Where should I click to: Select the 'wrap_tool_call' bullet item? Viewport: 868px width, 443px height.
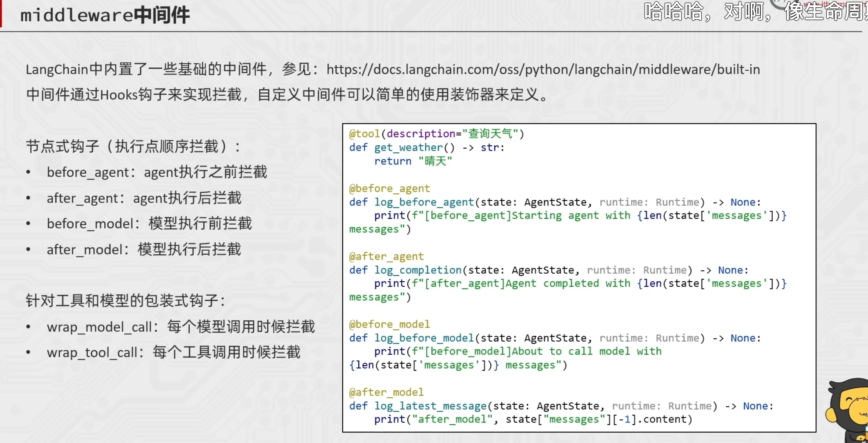coord(173,353)
